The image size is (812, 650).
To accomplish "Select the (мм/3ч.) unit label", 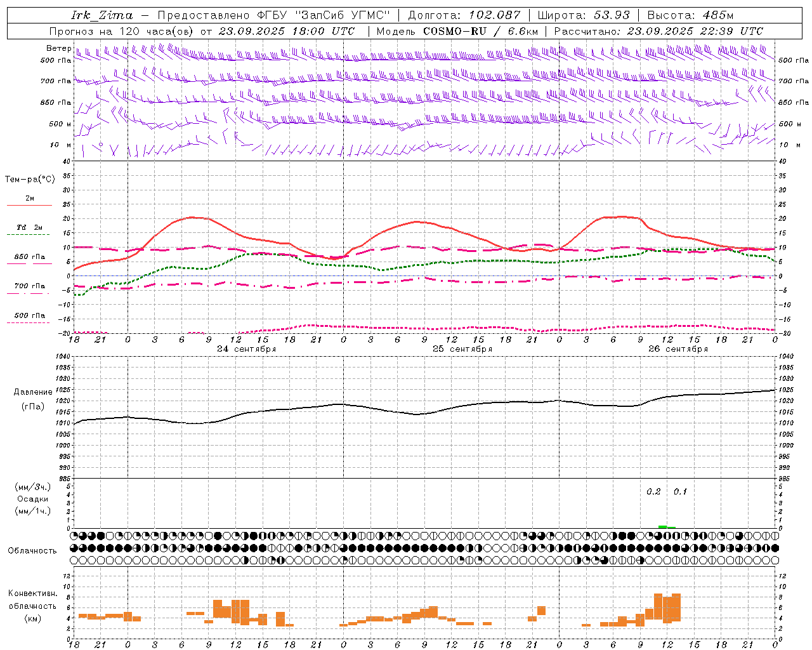I will (33, 487).
